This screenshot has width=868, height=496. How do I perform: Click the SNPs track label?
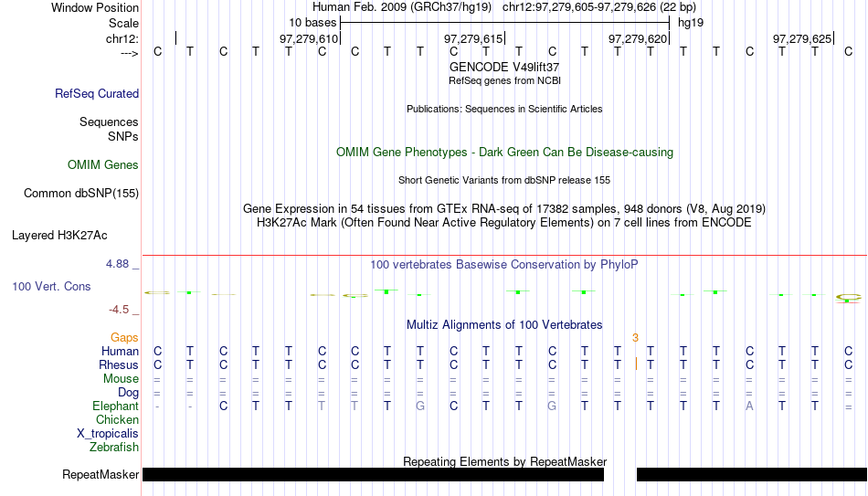[123, 136]
